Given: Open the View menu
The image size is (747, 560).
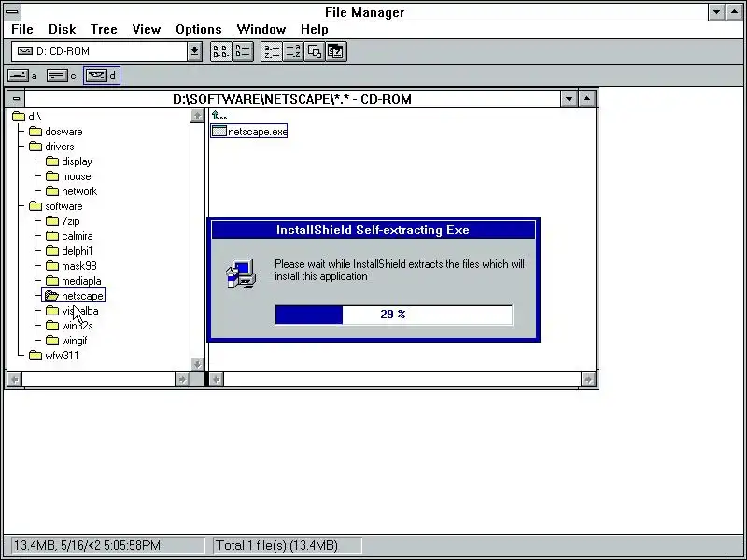Looking at the screenshot, I should 147,30.
